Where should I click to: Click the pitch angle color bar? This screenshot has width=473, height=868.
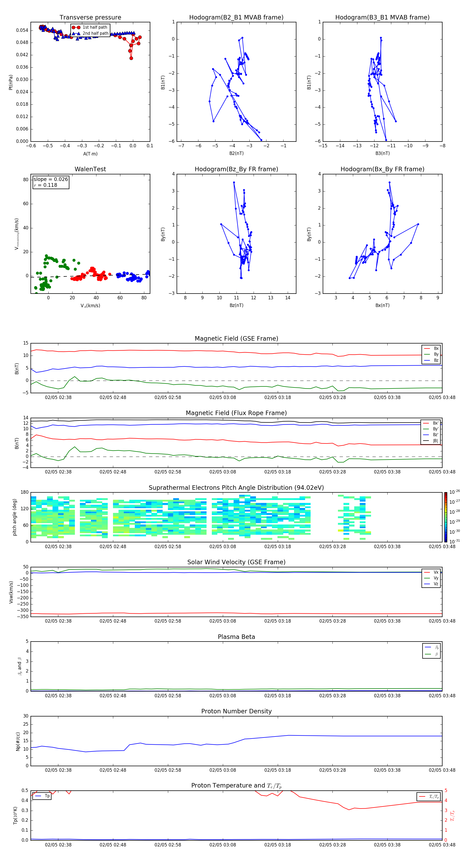coord(446,517)
